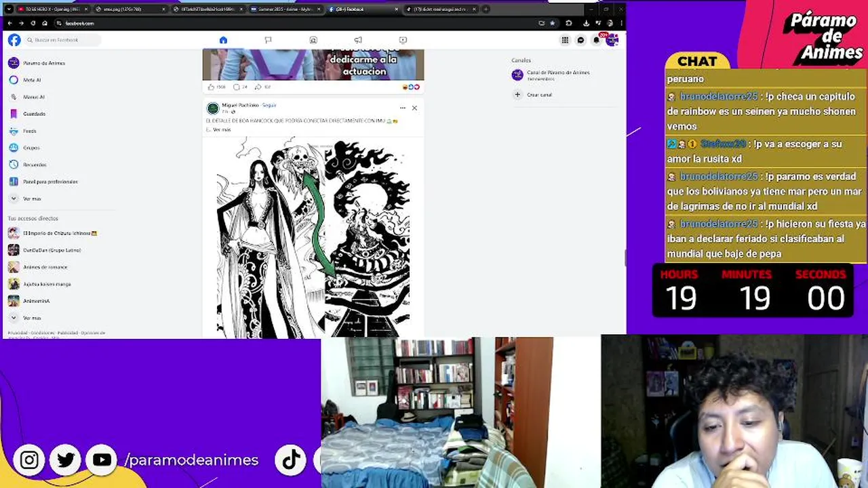The image size is (868, 488).
Task: Open browser downloads icon
Action: pyautogui.click(x=586, y=23)
